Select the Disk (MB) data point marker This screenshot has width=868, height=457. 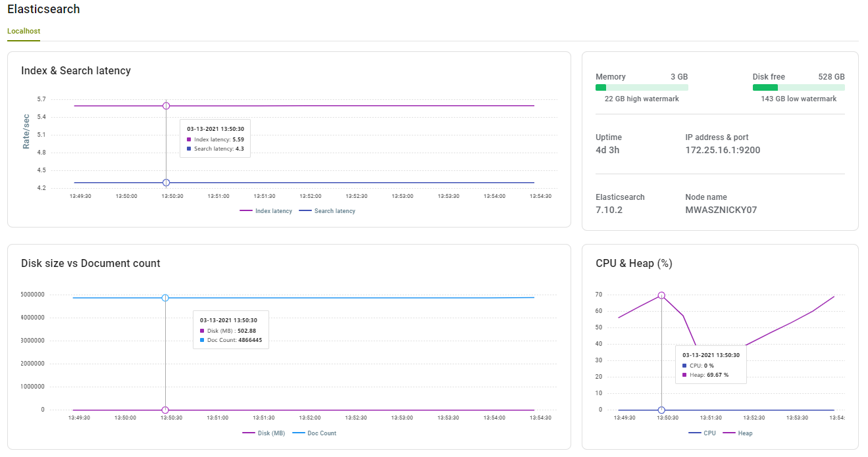[165, 410]
